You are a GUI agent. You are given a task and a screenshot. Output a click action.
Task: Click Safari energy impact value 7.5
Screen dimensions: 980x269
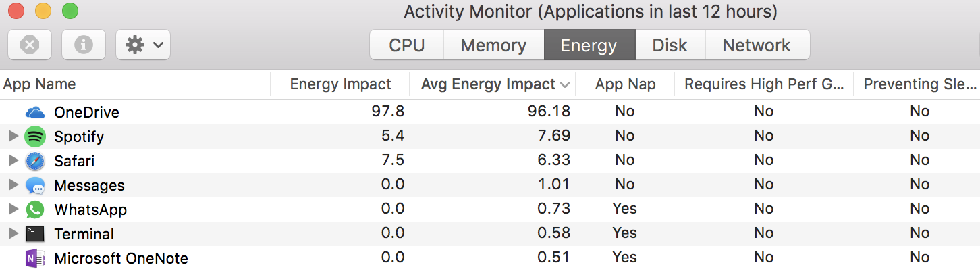pos(393,160)
